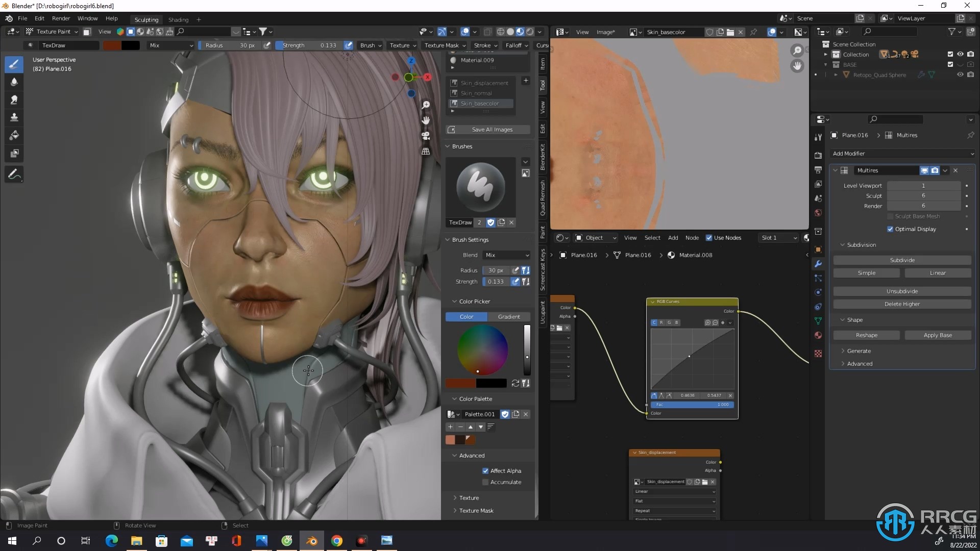Open the Sculpting workspace tab
The height and width of the screenshot is (551, 980).
click(145, 19)
